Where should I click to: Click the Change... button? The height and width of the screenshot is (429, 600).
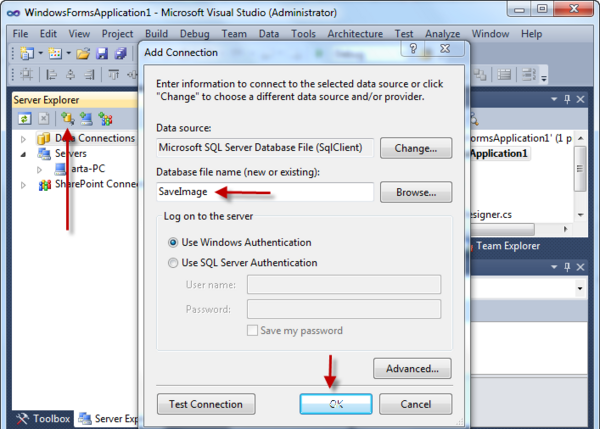tap(416, 148)
